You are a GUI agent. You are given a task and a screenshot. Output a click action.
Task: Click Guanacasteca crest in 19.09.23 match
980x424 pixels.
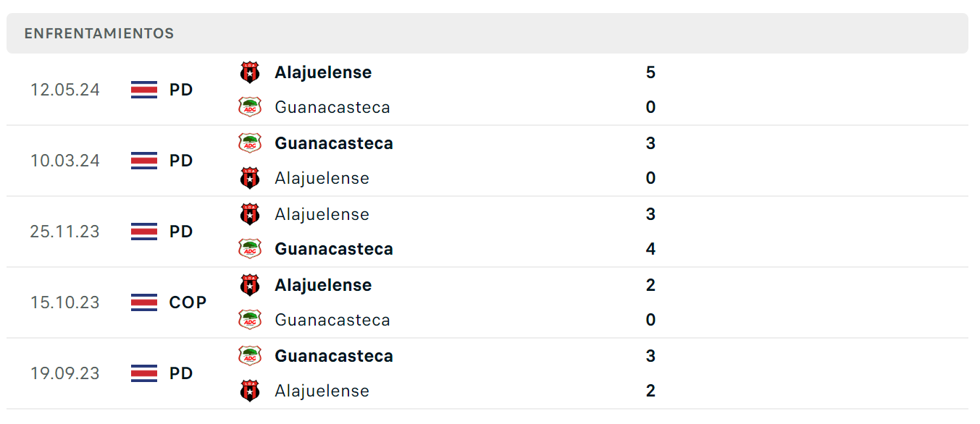[x=250, y=356]
